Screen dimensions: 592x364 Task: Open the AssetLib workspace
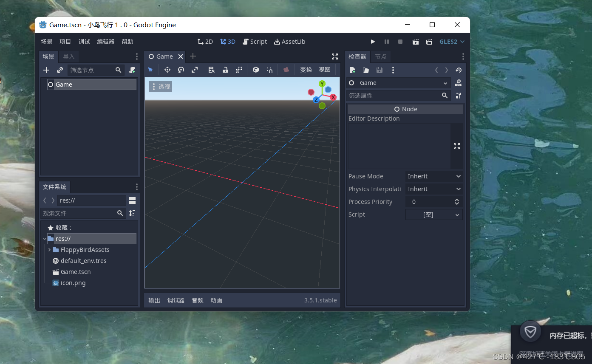(x=289, y=42)
